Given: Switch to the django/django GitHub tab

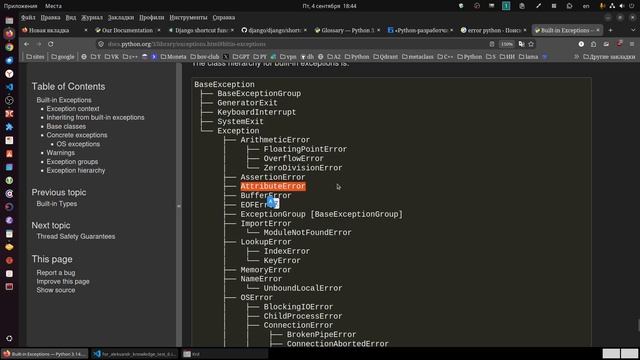Looking at the screenshot, I should (274, 30).
